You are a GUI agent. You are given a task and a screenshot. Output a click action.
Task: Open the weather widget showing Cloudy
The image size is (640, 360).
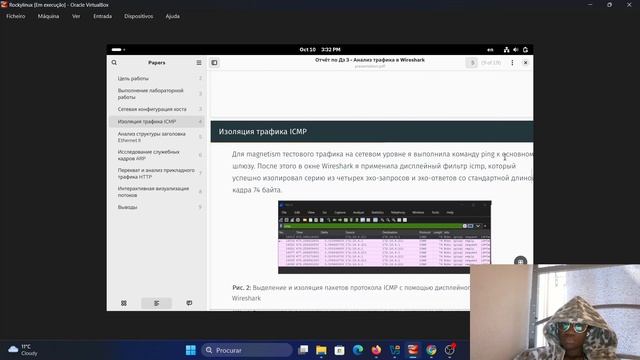coord(23,350)
